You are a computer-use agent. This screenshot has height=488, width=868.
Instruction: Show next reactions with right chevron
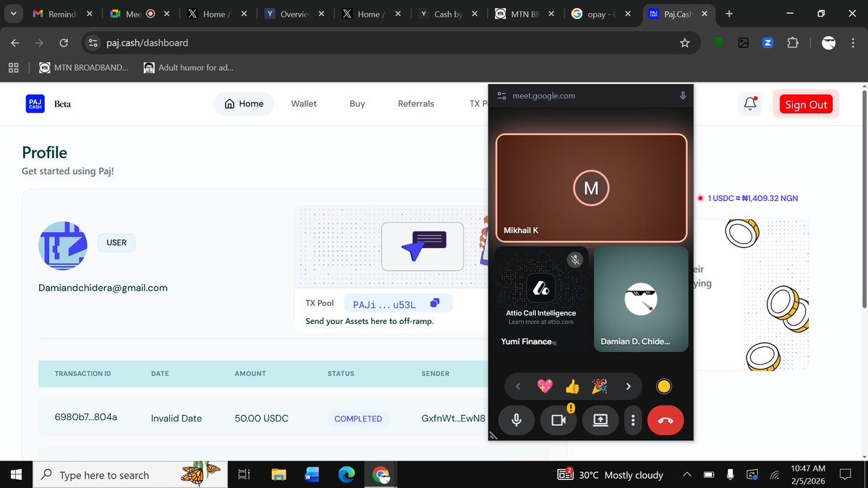tap(628, 387)
